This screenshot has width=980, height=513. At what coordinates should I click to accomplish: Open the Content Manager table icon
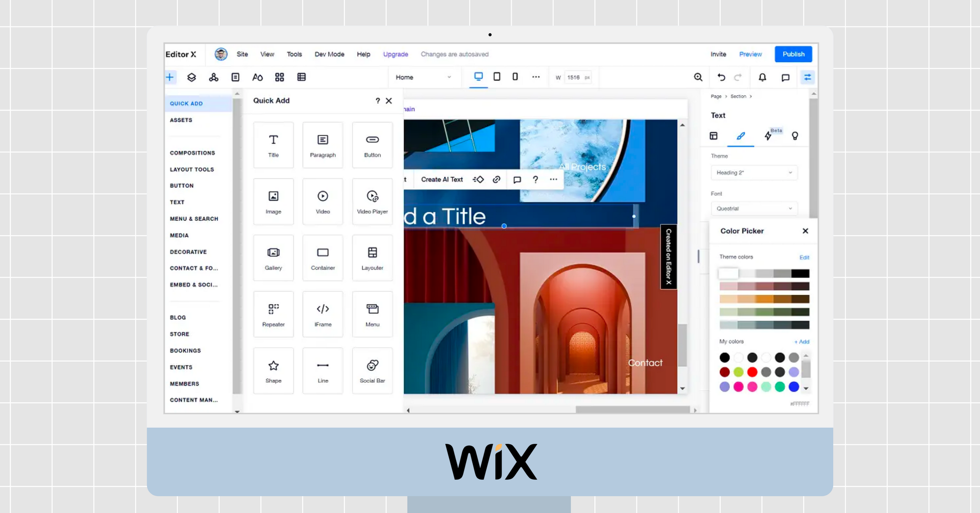pyautogui.click(x=301, y=77)
